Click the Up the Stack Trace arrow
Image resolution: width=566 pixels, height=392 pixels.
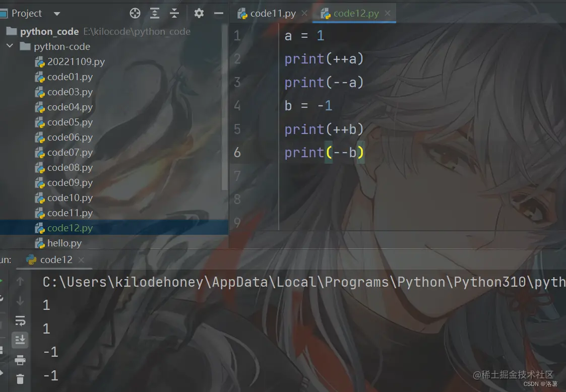pyautogui.click(x=20, y=282)
